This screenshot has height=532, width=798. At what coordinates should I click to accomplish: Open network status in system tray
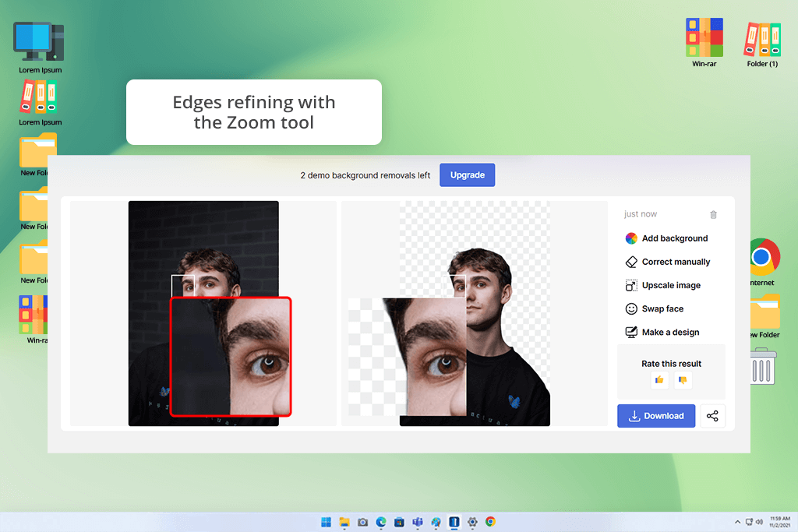point(749,522)
